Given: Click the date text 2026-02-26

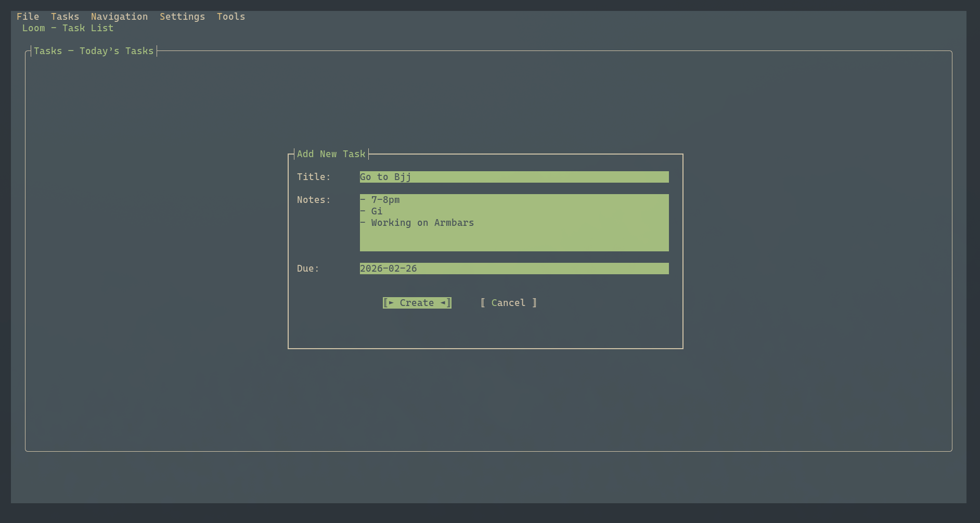Looking at the screenshot, I should coord(388,268).
